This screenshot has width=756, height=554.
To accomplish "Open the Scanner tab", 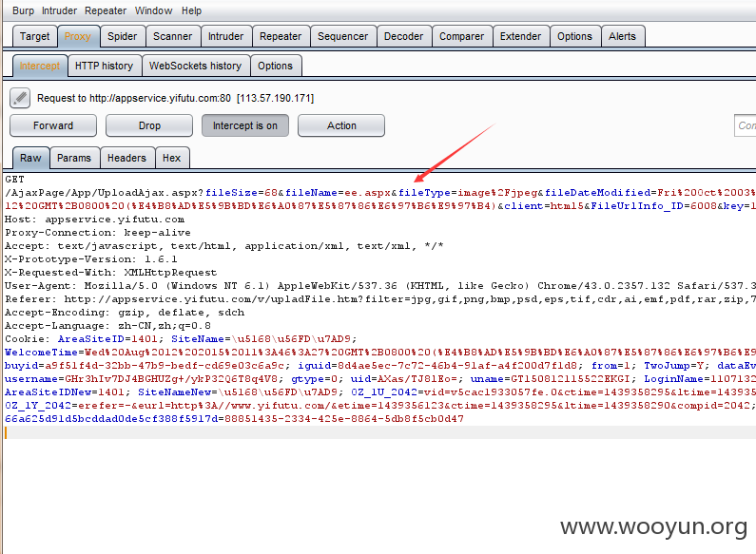I will 173,37.
